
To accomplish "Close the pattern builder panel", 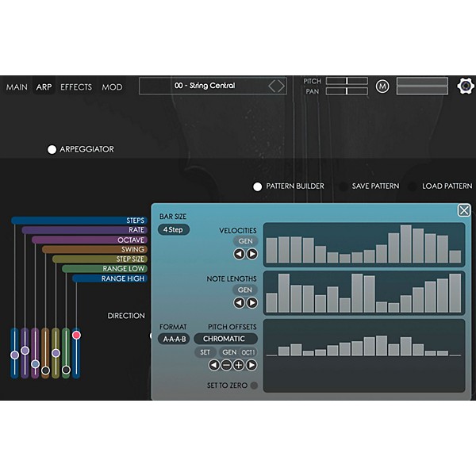I will coord(463,210).
